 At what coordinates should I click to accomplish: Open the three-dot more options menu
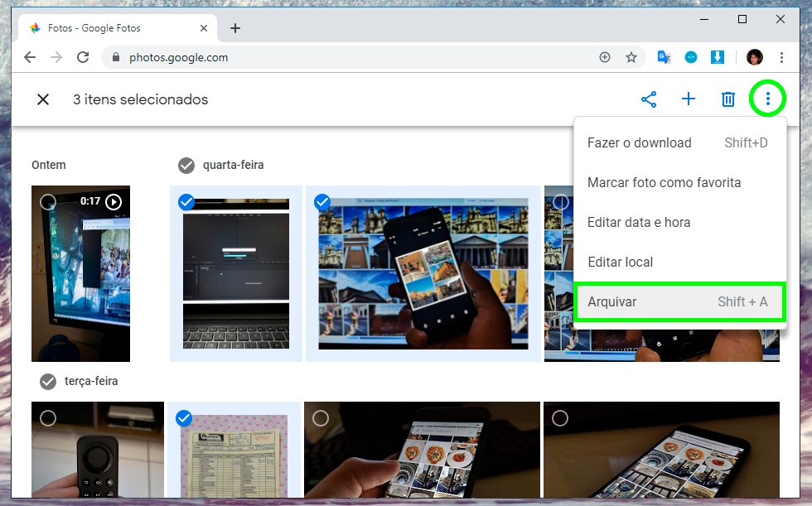coord(767,99)
